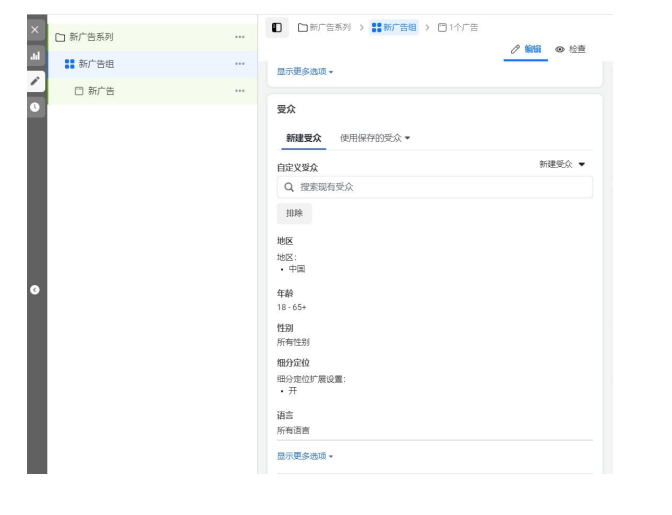Close the editor with the X icon

coord(35,30)
